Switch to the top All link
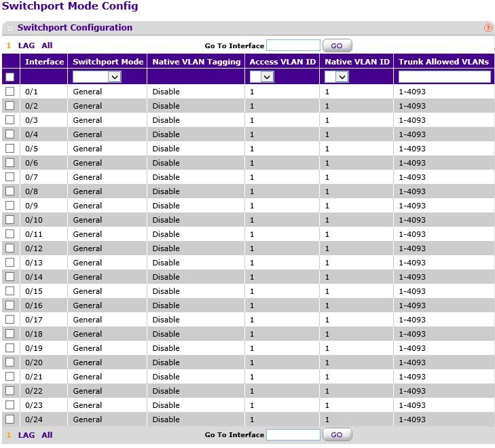Image resolution: width=495 pixels, height=448 pixels. click(47, 45)
